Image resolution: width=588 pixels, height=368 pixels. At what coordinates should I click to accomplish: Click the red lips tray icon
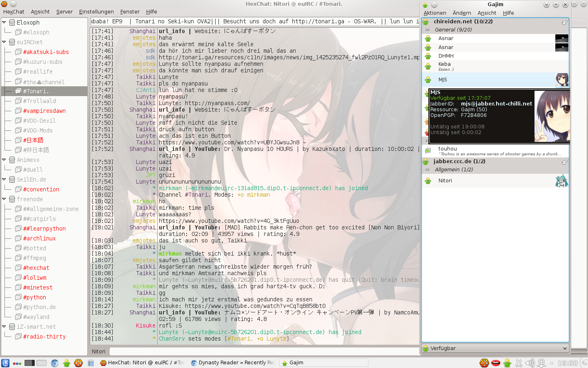(495, 363)
